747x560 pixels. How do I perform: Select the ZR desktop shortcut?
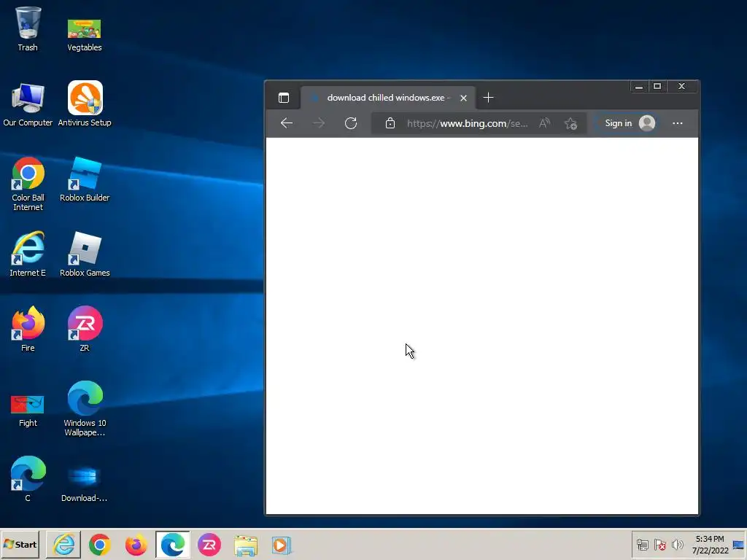pos(85,329)
